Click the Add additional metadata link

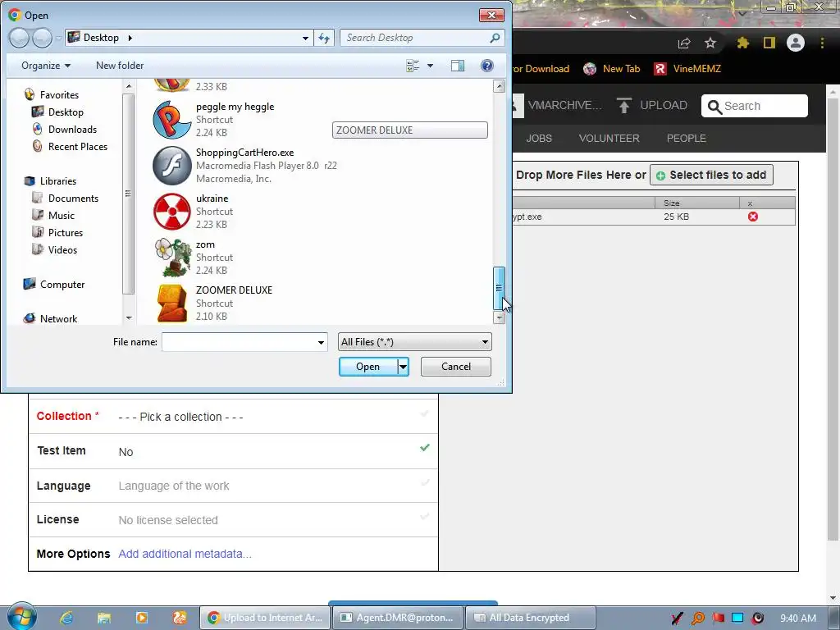click(185, 554)
